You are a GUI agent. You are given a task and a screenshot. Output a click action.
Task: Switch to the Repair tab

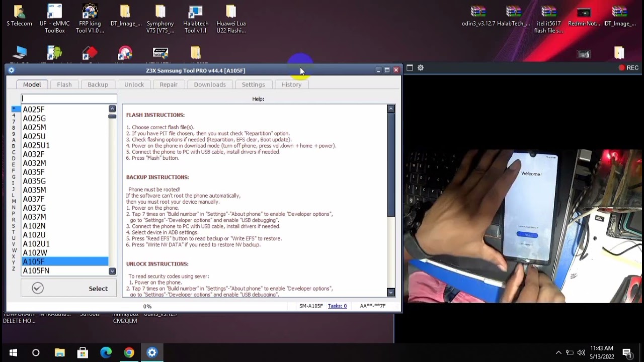tap(169, 84)
